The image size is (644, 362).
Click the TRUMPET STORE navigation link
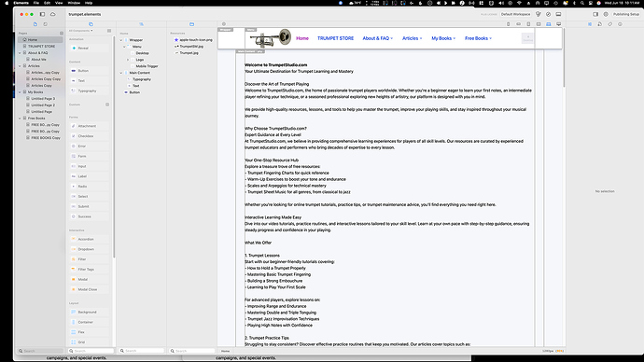[x=335, y=38]
